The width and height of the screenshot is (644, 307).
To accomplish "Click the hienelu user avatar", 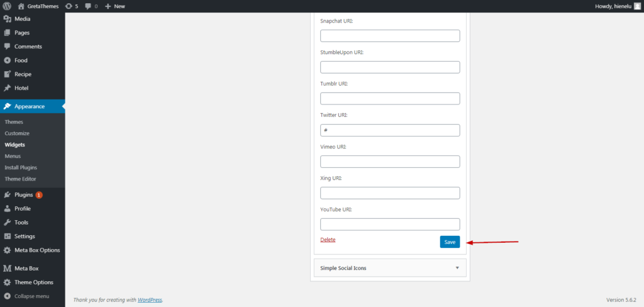I will click(x=637, y=6).
